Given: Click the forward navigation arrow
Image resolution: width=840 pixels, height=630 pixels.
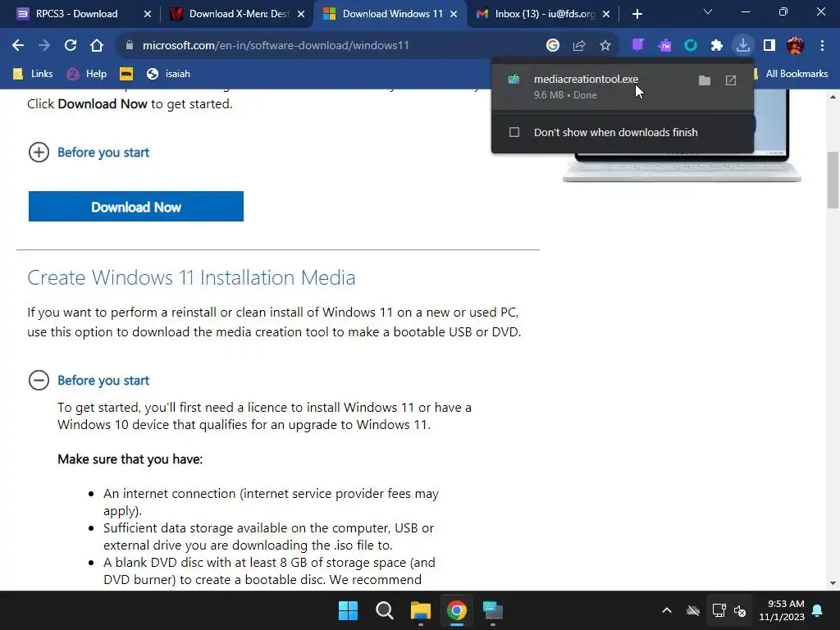Looking at the screenshot, I should tap(44, 46).
